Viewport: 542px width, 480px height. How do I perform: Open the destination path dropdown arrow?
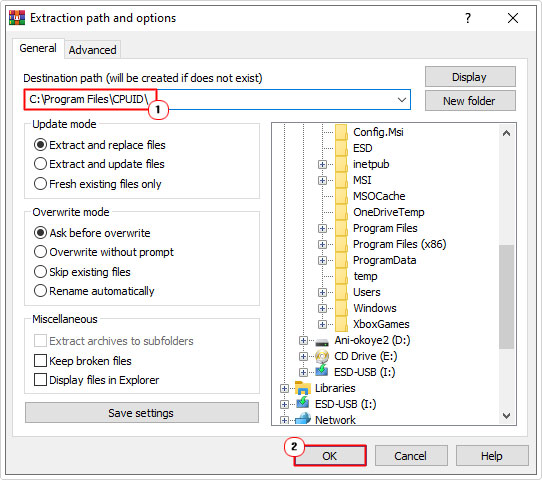401,100
